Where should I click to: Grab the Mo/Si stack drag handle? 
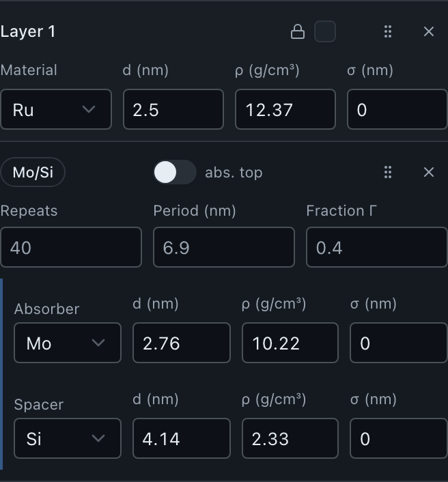click(x=388, y=172)
